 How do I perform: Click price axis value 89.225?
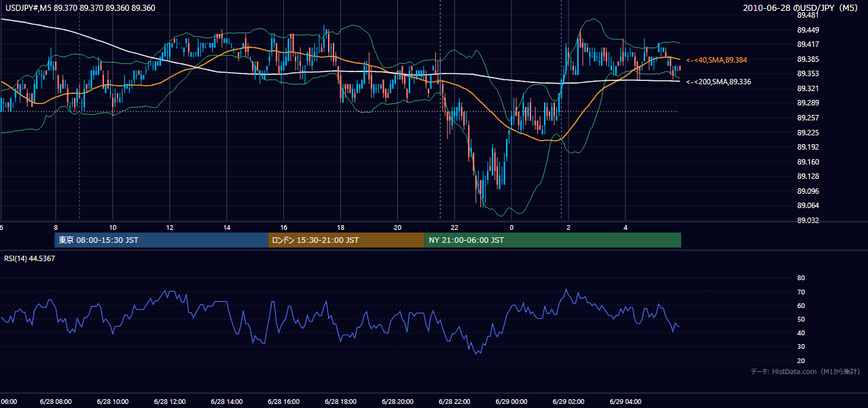tap(808, 133)
